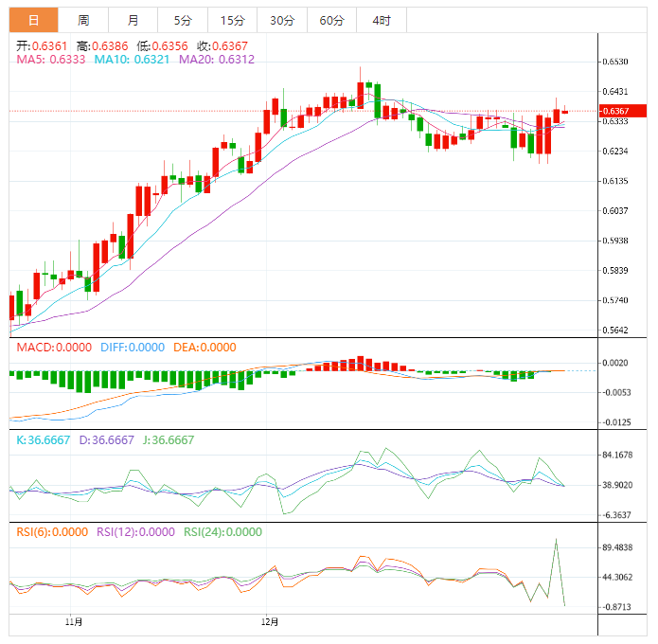Switch to the 周 weekly tab
The image size is (658, 644).
(83, 20)
